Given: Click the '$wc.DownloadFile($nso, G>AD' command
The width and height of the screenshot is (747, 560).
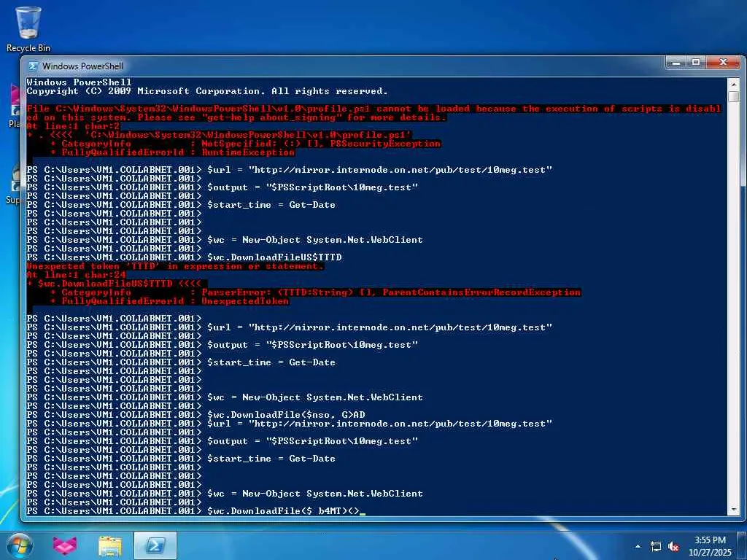Looking at the screenshot, I should 286,415.
